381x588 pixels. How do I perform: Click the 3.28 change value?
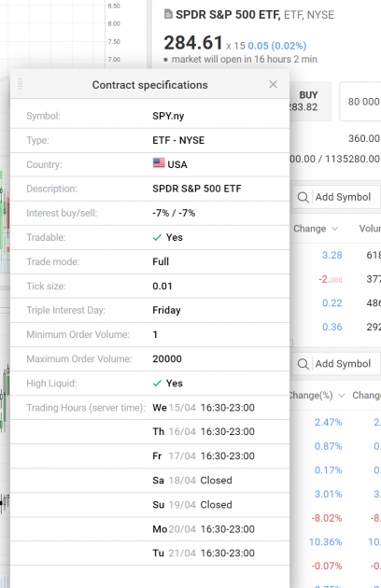tap(332, 256)
